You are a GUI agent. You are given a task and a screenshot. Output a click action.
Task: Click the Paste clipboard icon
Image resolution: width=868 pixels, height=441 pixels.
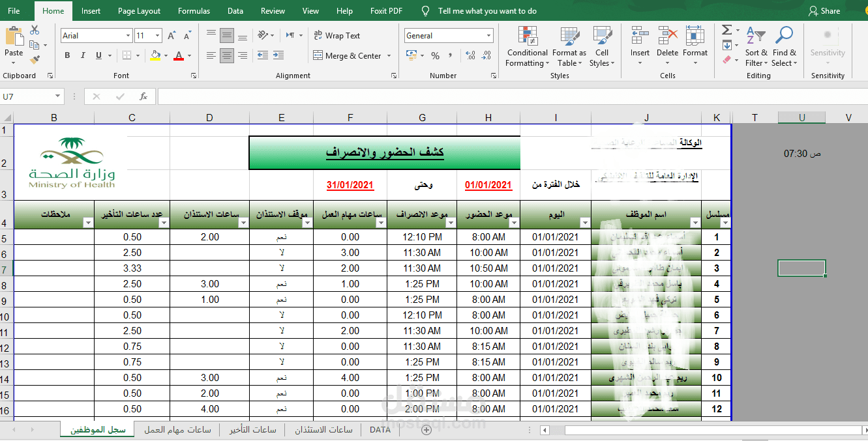click(x=14, y=36)
